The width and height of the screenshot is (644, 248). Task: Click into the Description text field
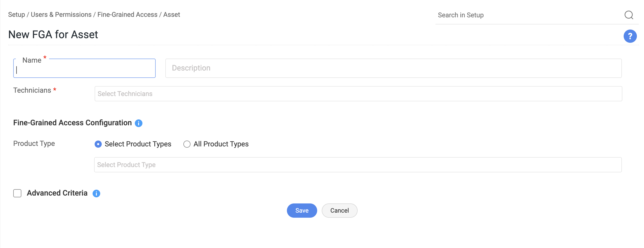coord(393,68)
